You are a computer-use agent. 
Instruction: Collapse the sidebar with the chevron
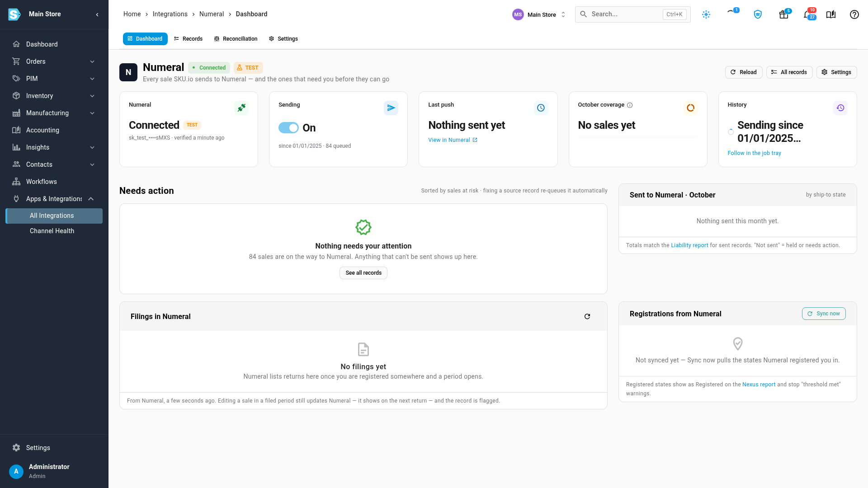point(97,14)
